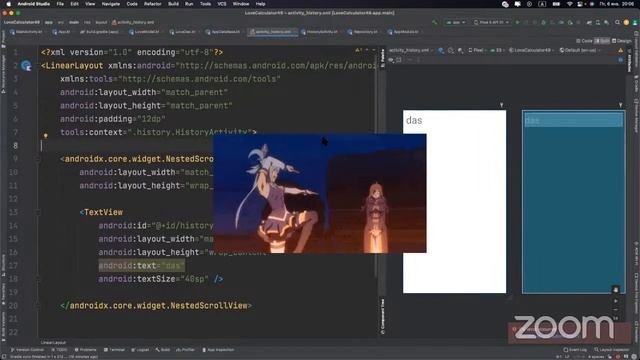Open the LoveCalculator49 theme dropdown
This screenshot has width=640, height=360.
click(531, 50)
